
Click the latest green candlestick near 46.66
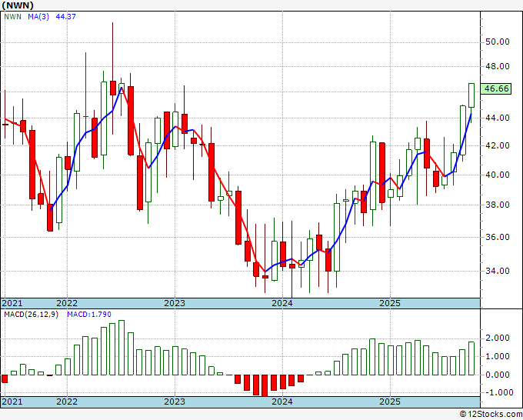[471, 95]
